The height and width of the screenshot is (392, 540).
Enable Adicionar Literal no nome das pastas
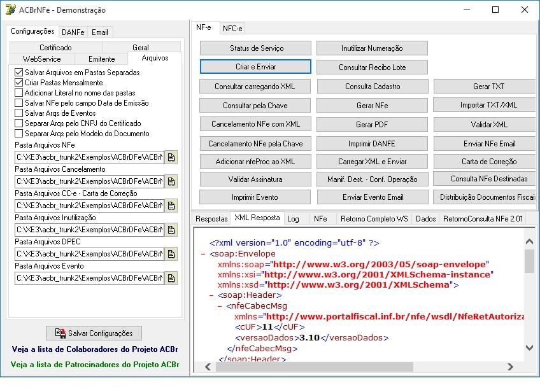tap(19, 92)
